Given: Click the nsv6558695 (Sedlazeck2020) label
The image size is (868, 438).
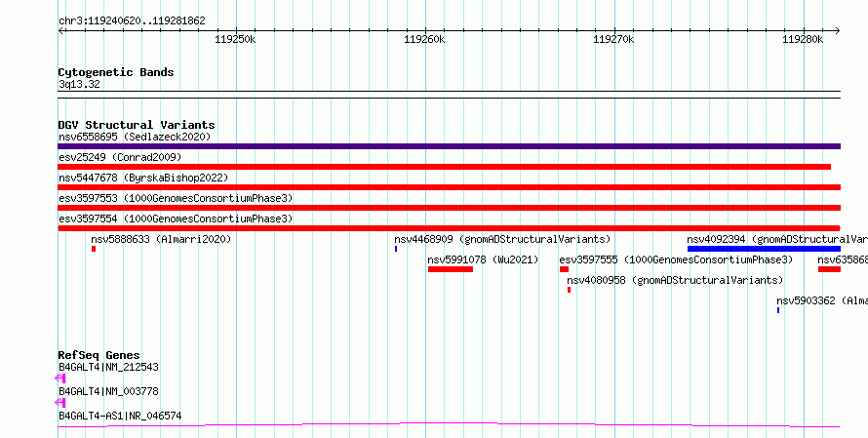Looking at the screenshot, I should pyautogui.click(x=135, y=137).
